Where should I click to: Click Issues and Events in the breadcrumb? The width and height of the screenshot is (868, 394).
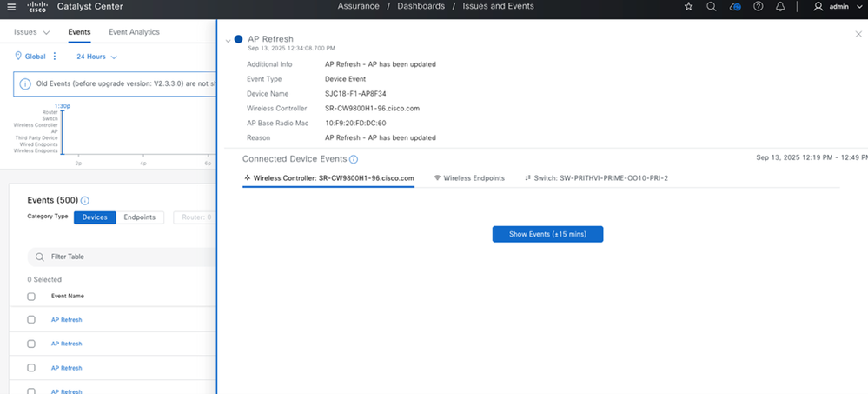[498, 7]
